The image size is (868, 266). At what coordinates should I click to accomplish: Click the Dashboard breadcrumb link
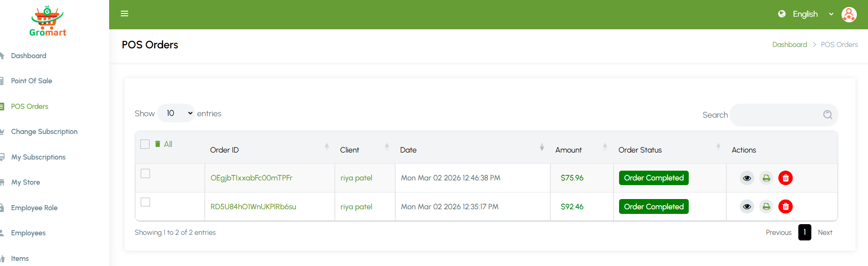pyautogui.click(x=790, y=45)
